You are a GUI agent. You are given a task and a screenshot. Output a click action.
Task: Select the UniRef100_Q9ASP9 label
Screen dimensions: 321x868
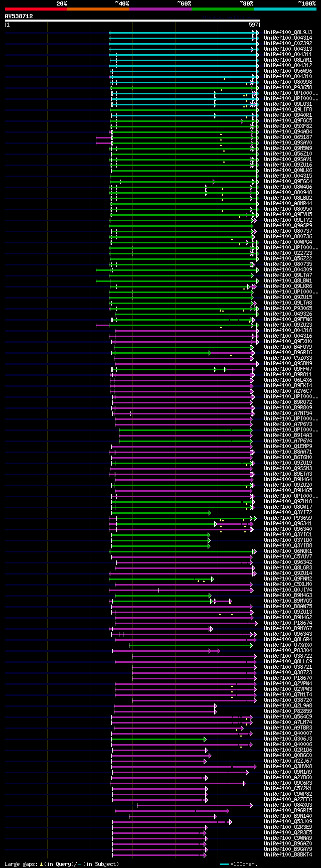point(288,225)
